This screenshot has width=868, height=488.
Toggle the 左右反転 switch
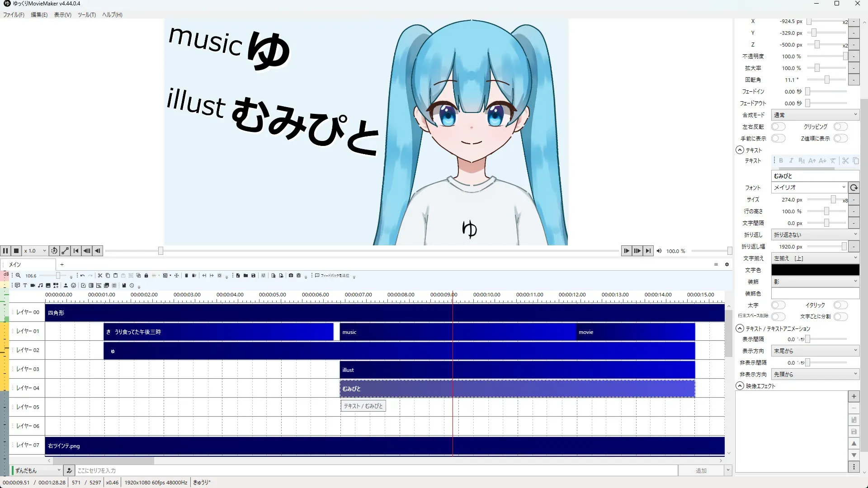[x=778, y=127]
